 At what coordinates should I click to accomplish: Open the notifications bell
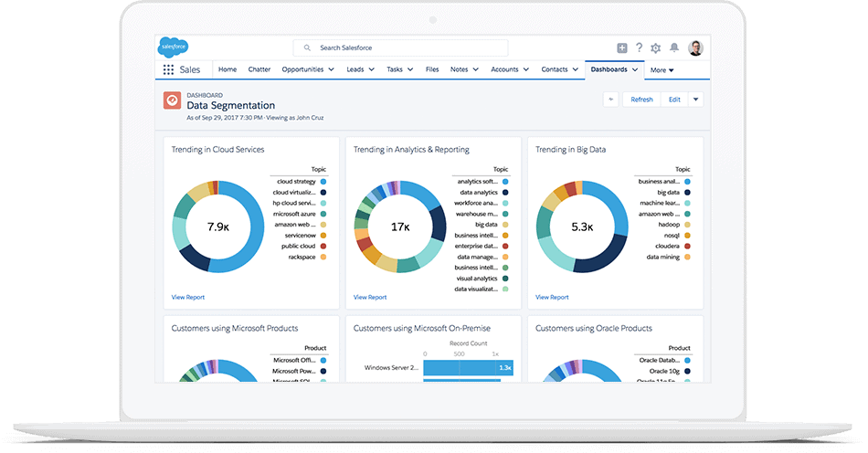[x=674, y=47]
